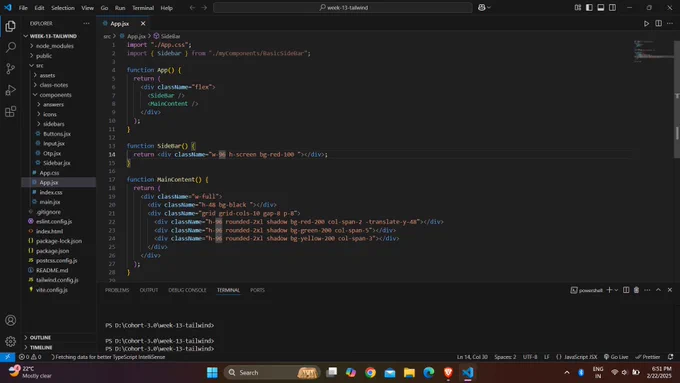Image resolution: width=680 pixels, height=383 pixels.
Task: Toggle the Primary Side Bar
Action: click(x=589, y=7)
